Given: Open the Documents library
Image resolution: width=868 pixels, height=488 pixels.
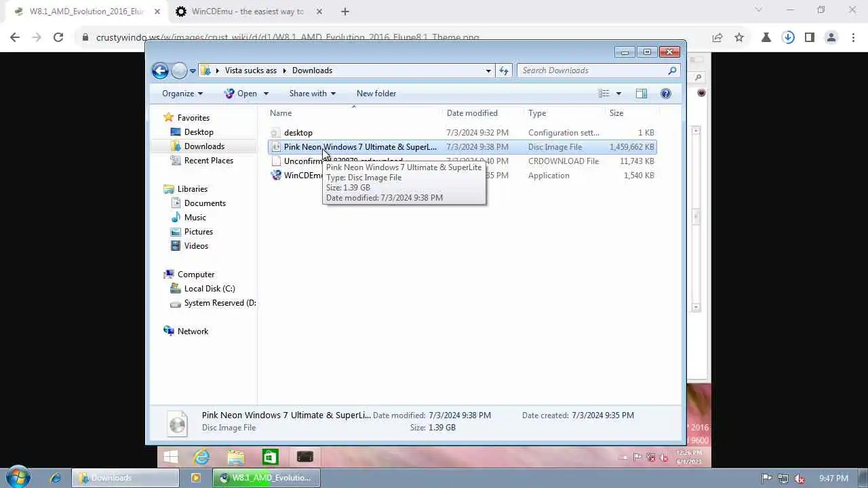Looking at the screenshot, I should (x=205, y=203).
